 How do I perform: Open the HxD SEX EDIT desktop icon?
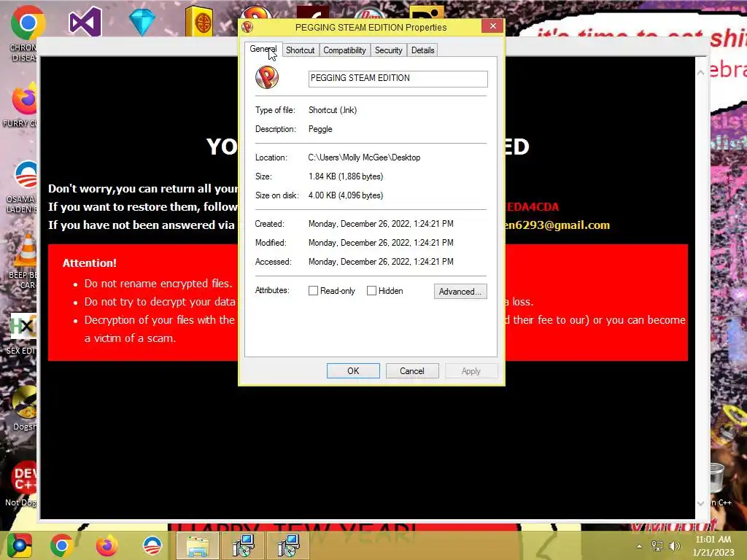pos(23,326)
